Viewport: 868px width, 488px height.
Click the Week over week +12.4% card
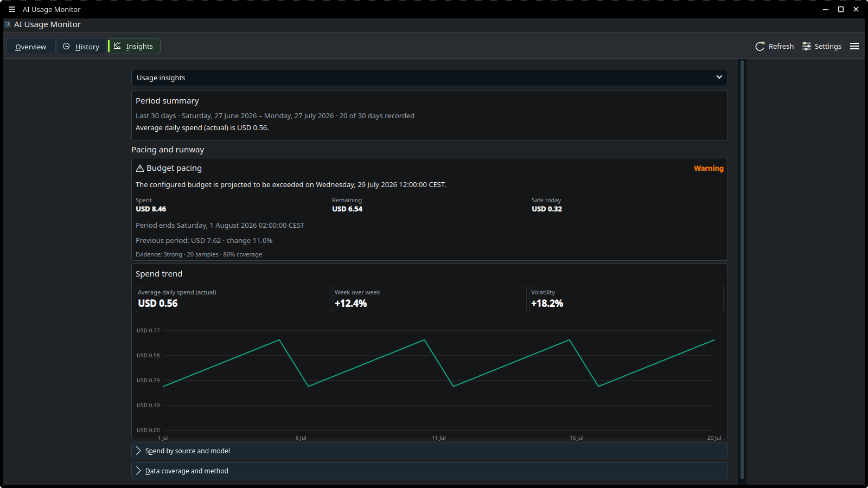(430, 299)
